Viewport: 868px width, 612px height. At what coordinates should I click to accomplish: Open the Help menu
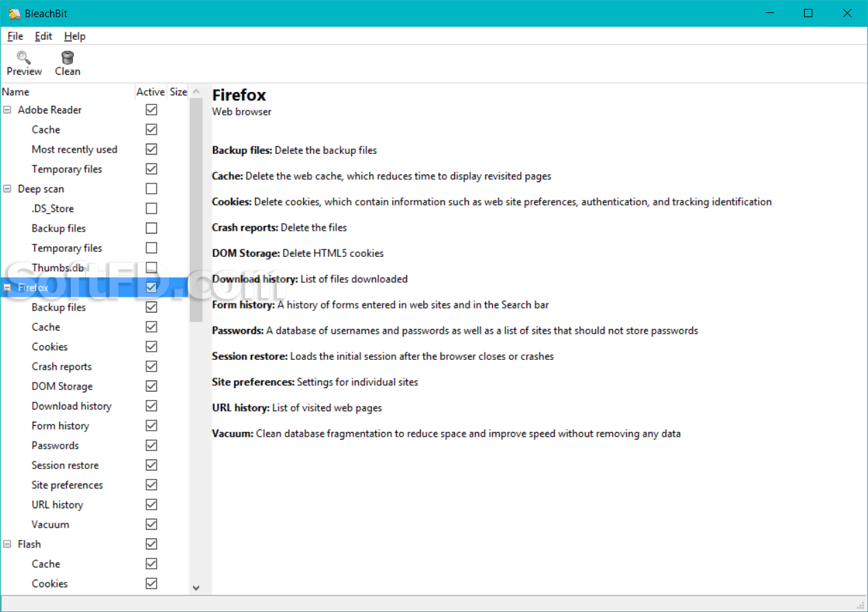click(75, 36)
